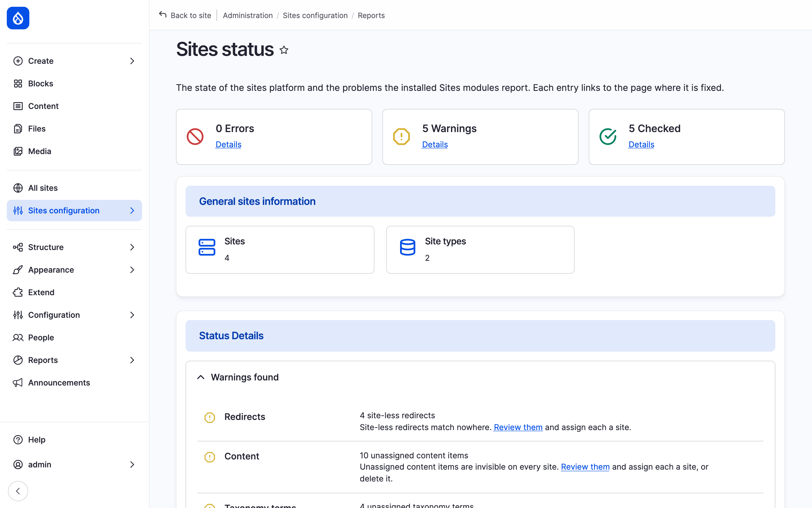Expand the Configuration menu chevron
812x508 pixels.
pyautogui.click(x=132, y=315)
